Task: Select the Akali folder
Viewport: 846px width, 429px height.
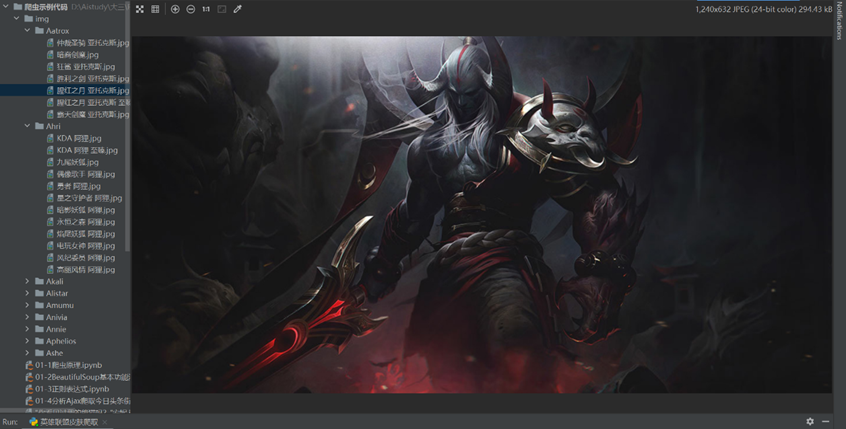Action: pyautogui.click(x=49, y=281)
